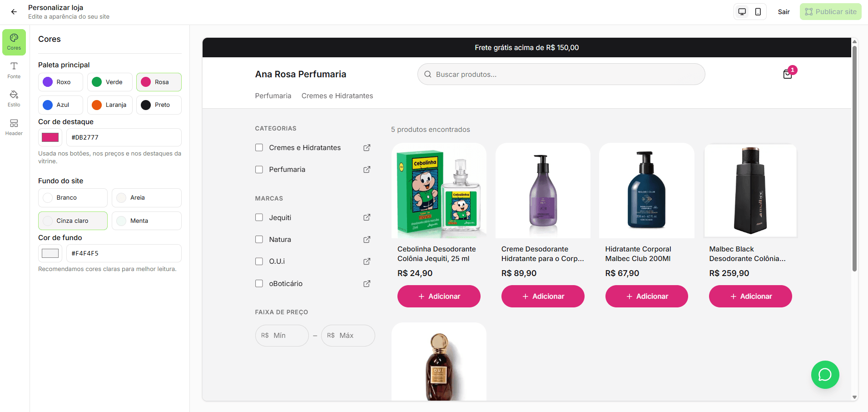This screenshot has width=868, height=412.
Task: Open Cremes e Hidratantes navigation link
Action: 337,96
